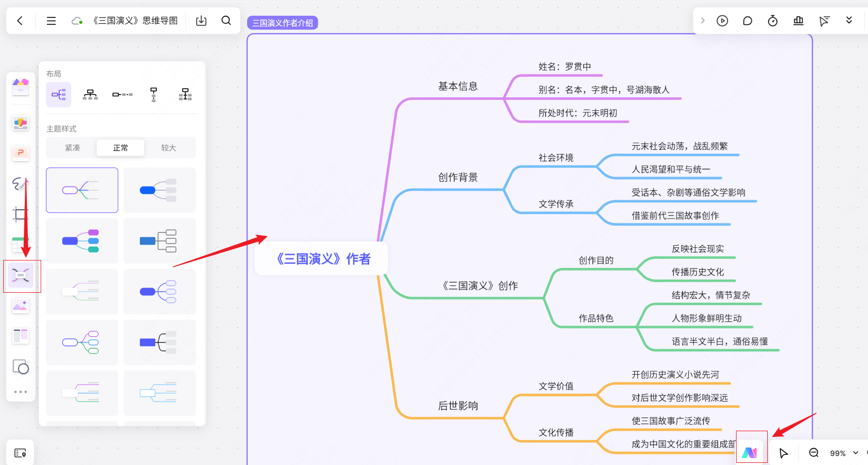The height and width of the screenshot is (465, 868).
Task: Select the 创作背景 branch
Action: pyautogui.click(x=458, y=178)
